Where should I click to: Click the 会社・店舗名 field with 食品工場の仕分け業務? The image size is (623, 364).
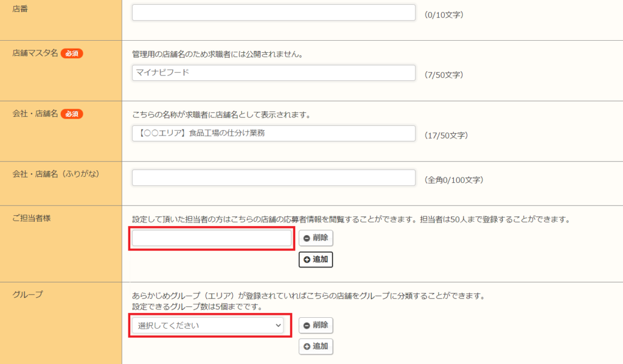pyautogui.click(x=273, y=133)
